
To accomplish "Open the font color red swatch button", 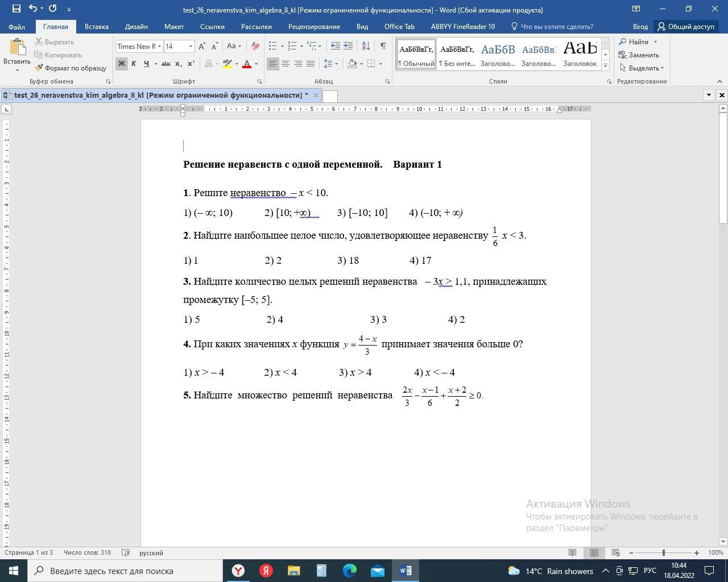I will (247, 64).
